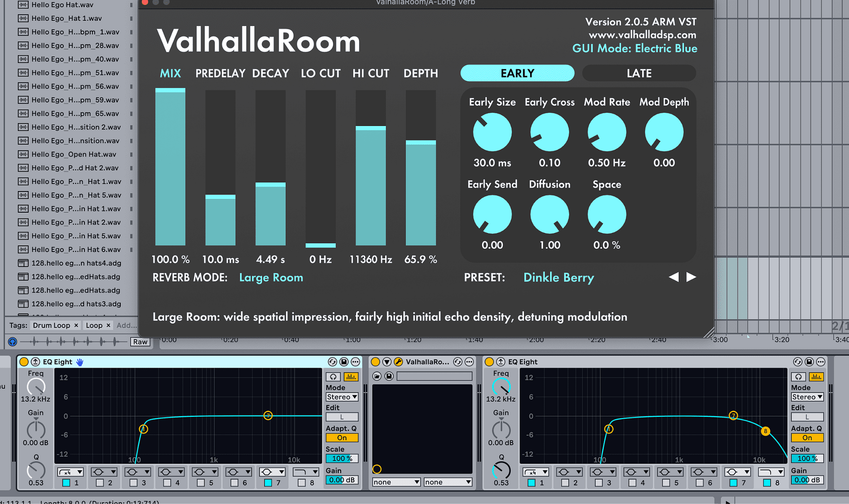Switch to the LATE tab in ValhallaRoom
This screenshot has height=504, width=849.
tap(639, 73)
